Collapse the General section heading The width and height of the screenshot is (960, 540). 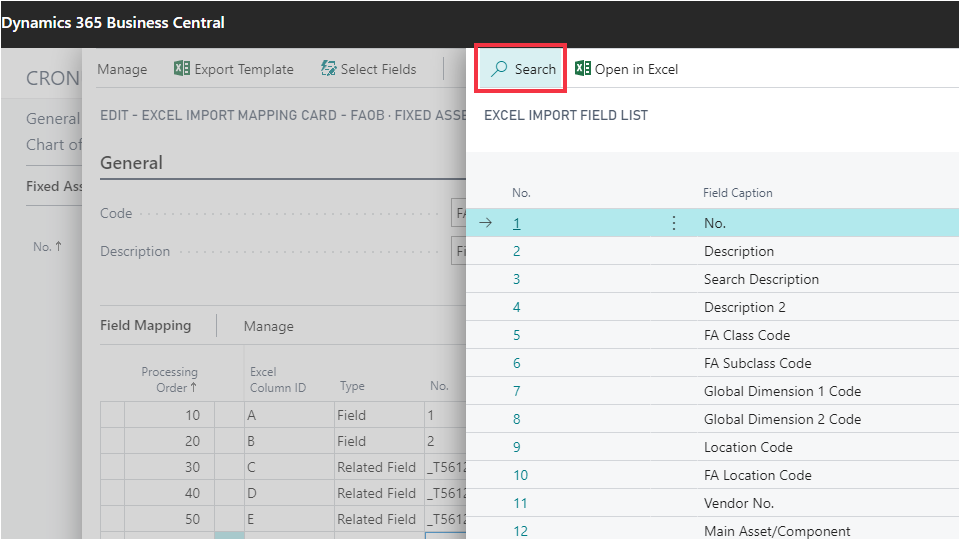point(131,163)
